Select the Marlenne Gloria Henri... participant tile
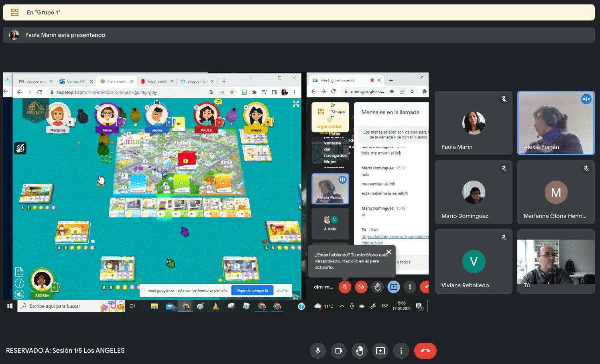The height and width of the screenshot is (364, 600). pos(556,192)
